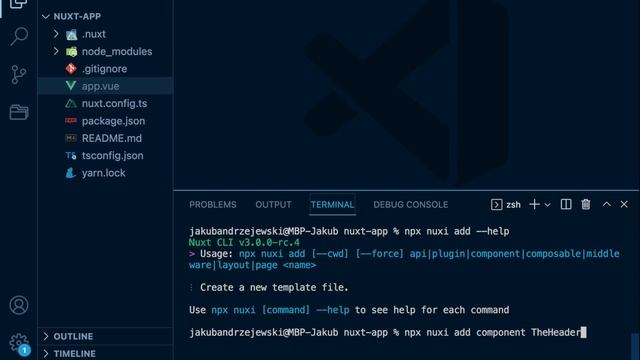Open the .gitignore file
The height and width of the screenshot is (360, 640).
point(104,69)
